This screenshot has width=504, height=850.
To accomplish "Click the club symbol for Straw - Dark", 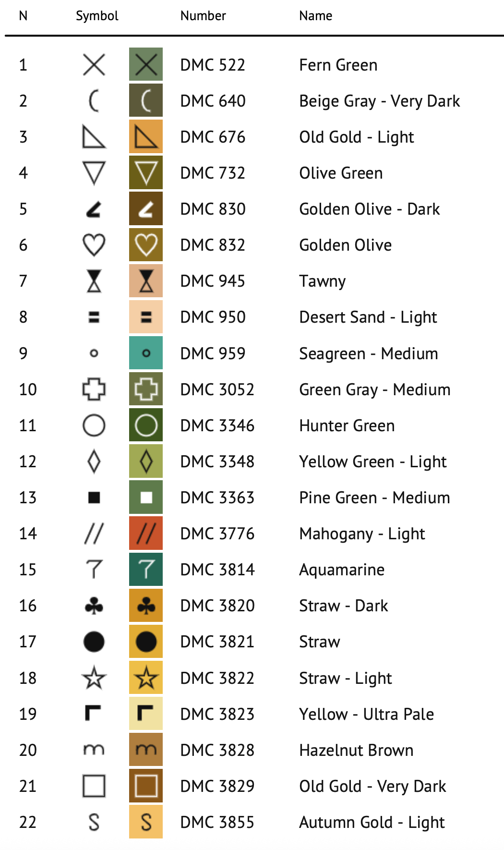I will pyautogui.click(x=94, y=606).
